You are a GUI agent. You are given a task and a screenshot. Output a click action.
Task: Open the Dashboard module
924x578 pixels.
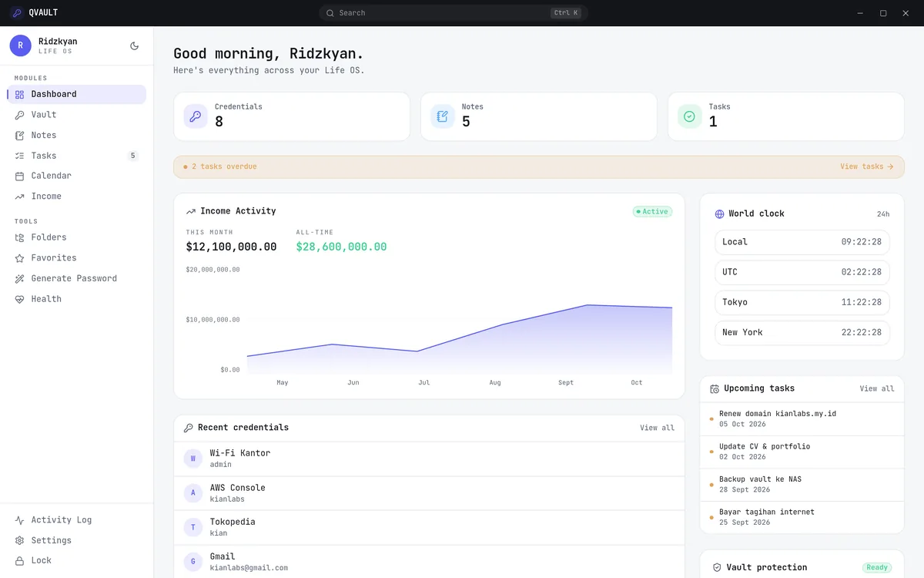(76, 94)
